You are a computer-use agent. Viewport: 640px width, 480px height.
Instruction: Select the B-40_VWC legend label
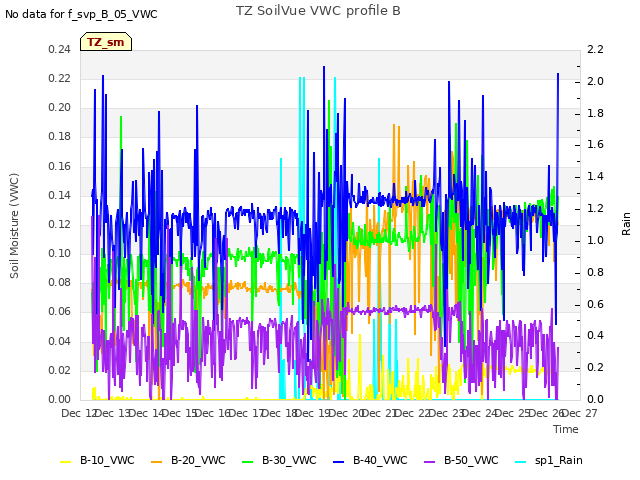pyautogui.click(x=380, y=460)
